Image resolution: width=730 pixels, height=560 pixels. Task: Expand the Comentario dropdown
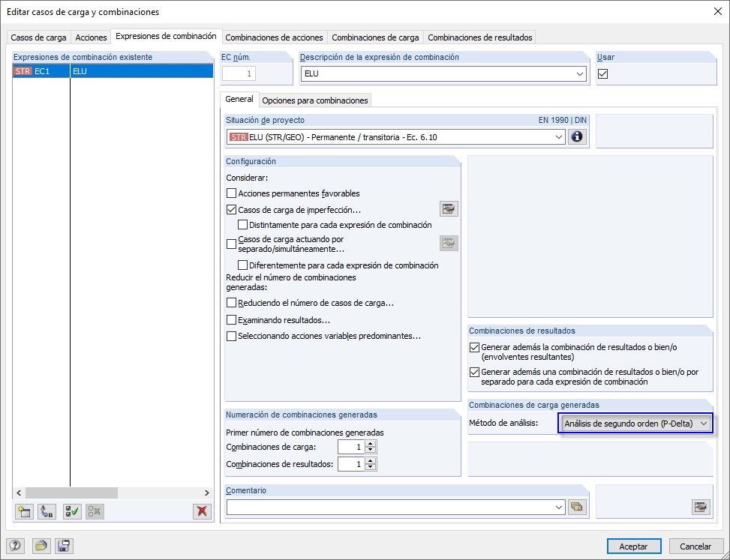[x=559, y=508]
